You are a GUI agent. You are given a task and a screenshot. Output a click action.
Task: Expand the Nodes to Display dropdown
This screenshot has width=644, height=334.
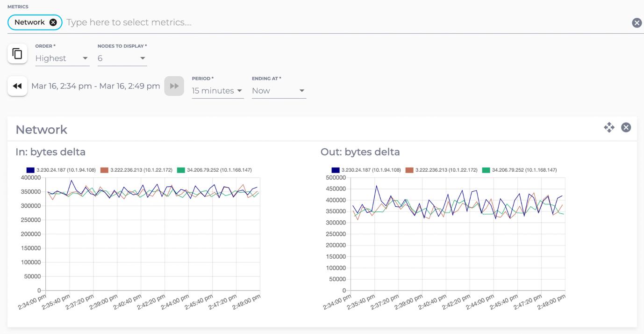coord(122,58)
